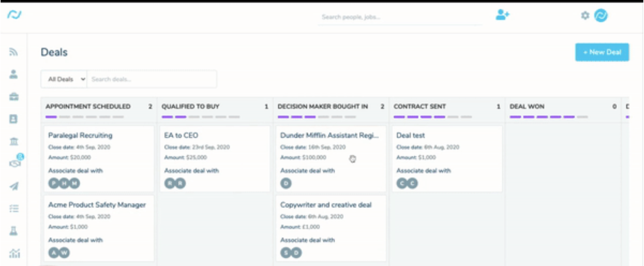
Task: Click the add person icon in header
Action: pos(502,15)
